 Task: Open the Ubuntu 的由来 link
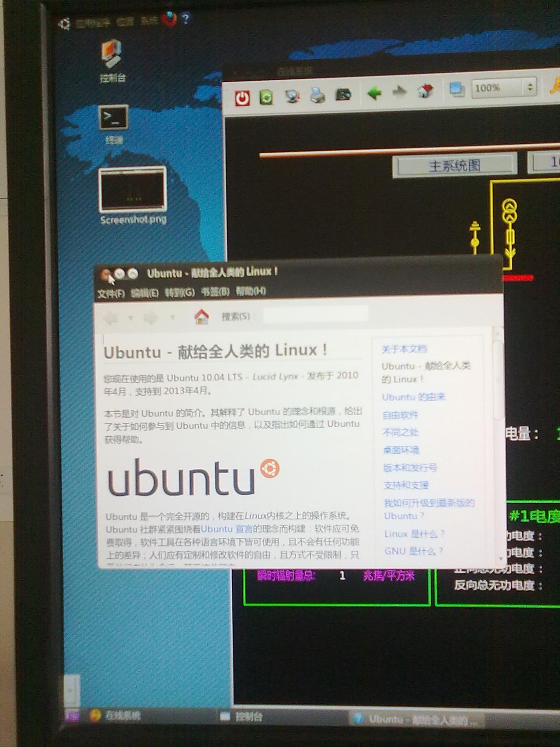(413, 397)
